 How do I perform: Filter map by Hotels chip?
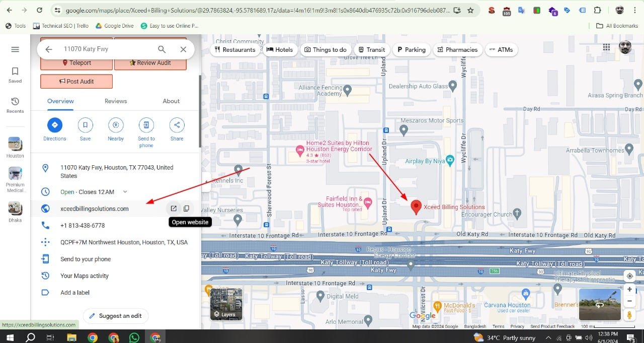coord(280,49)
